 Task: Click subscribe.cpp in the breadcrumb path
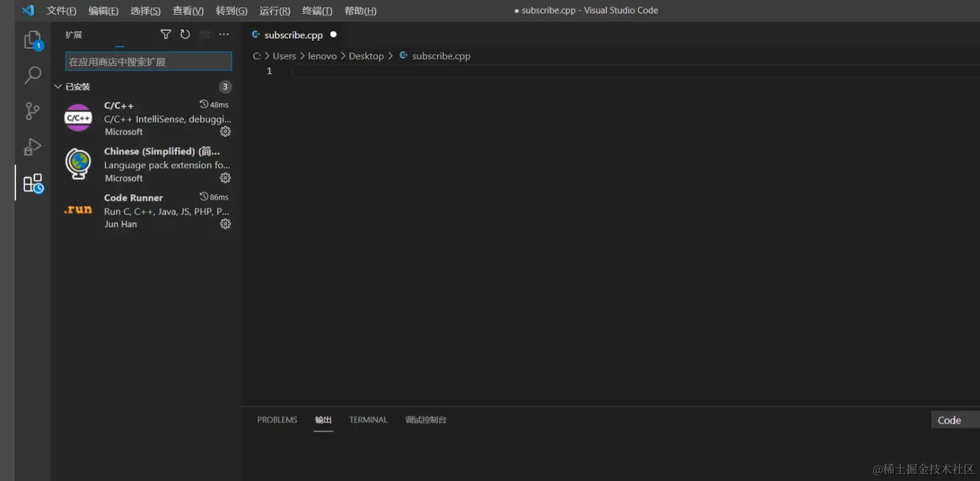(x=441, y=56)
